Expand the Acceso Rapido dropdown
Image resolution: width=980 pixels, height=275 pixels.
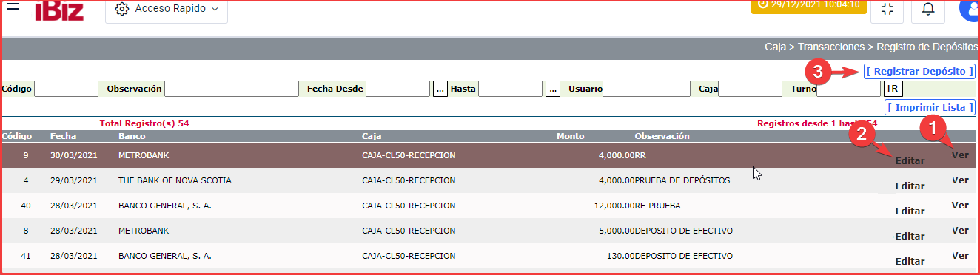point(167,9)
